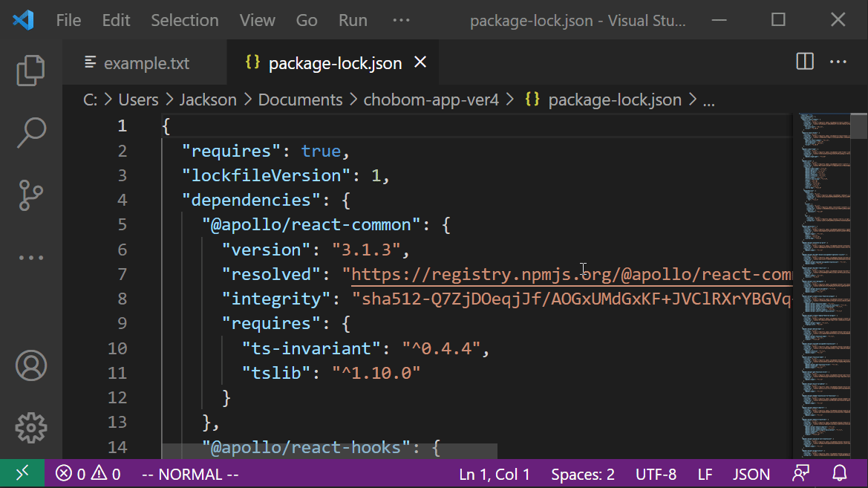The height and width of the screenshot is (488, 868).
Task: Click the VS Code logo icon
Action: [23, 21]
